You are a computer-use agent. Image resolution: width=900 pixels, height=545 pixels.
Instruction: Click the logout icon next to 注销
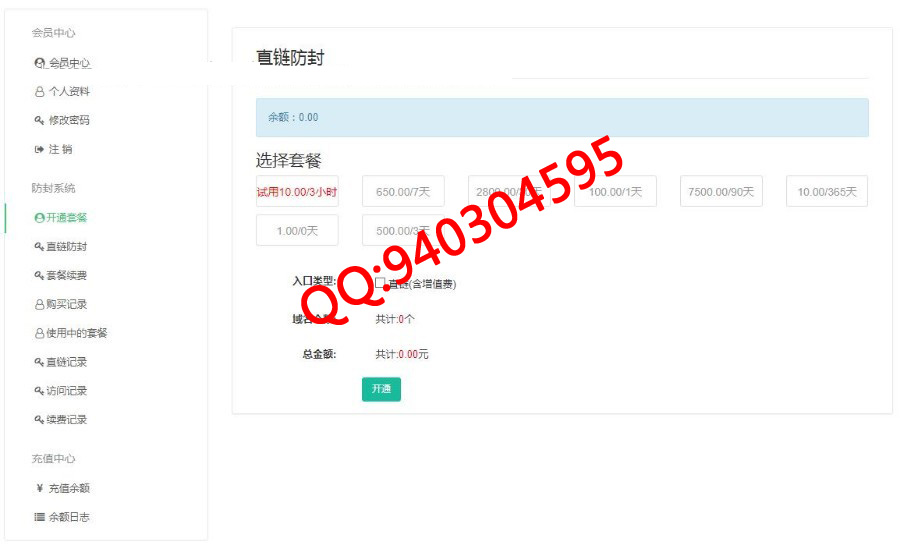pos(39,150)
